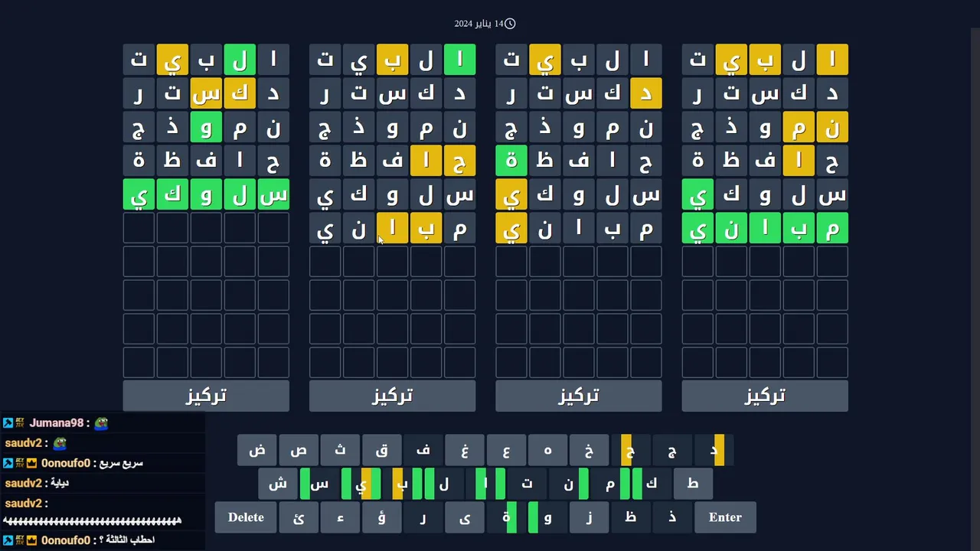Tap the ق key on the keyboard
This screenshot has width=980, height=551.
point(381,450)
